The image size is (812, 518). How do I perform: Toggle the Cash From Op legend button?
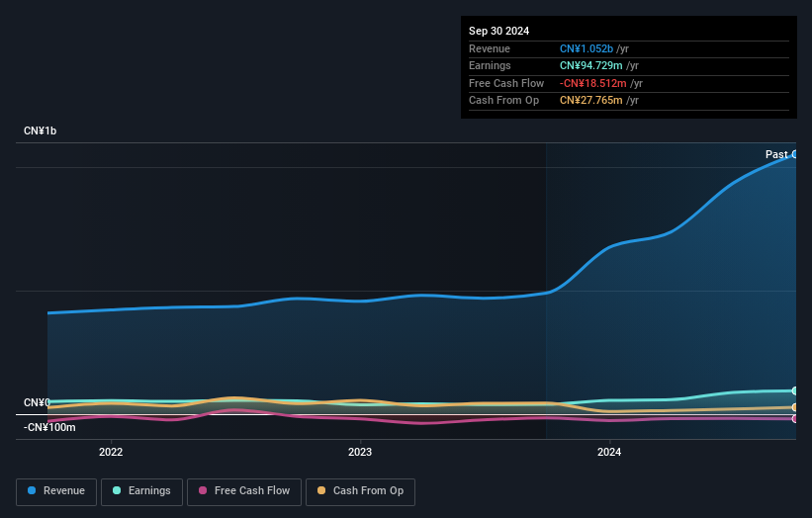[x=360, y=491]
